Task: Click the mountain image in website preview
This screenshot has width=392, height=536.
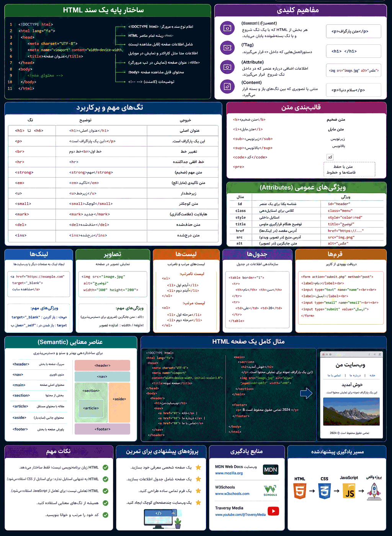Action: [351, 412]
